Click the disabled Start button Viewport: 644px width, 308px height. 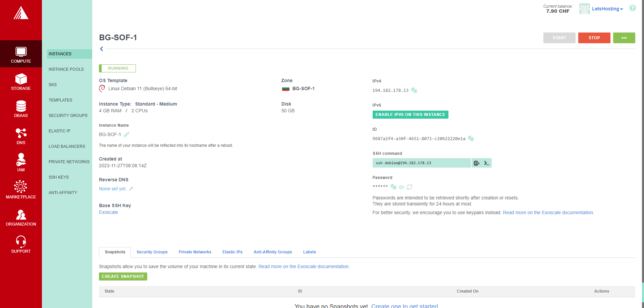(x=559, y=38)
